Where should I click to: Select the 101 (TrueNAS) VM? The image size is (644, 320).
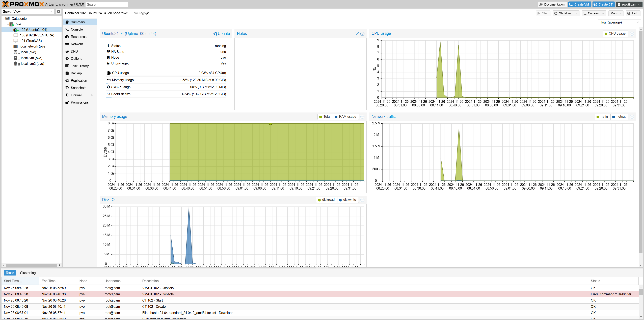pos(31,41)
